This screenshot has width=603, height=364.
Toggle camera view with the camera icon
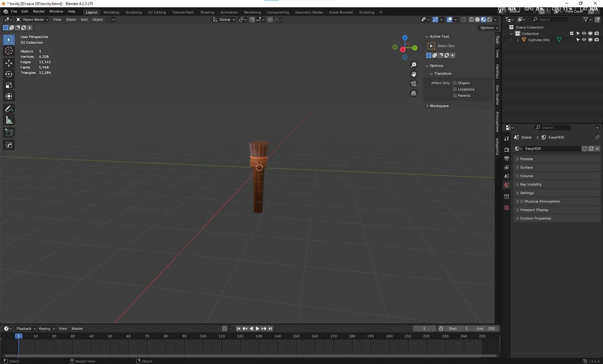click(x=413, y=84)
